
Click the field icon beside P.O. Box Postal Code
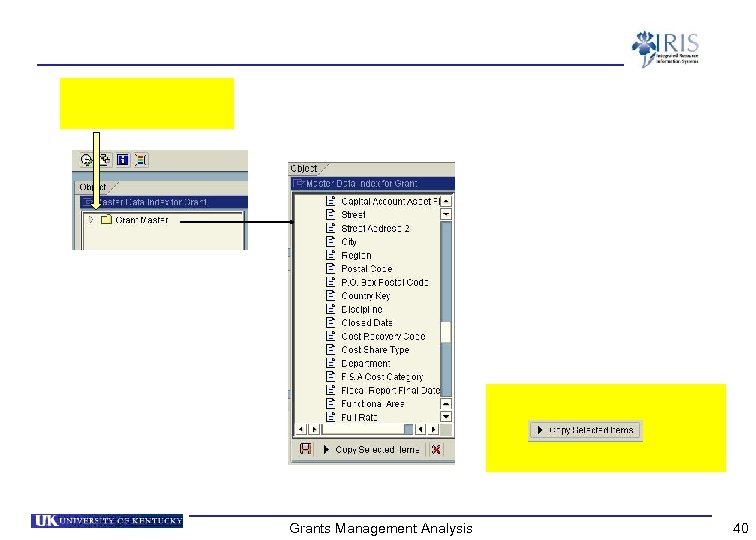coord(330,282)
